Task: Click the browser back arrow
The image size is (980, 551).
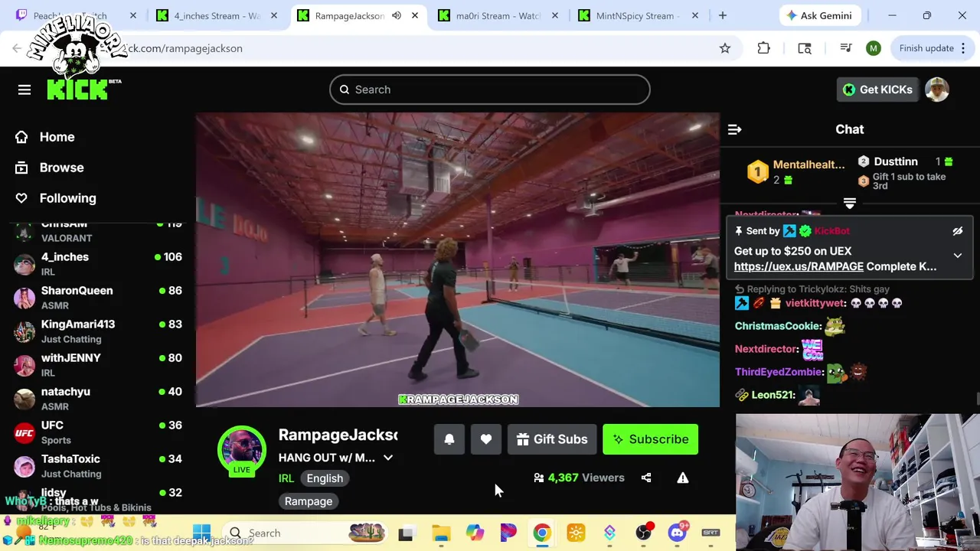Action: tap(17, 48)
